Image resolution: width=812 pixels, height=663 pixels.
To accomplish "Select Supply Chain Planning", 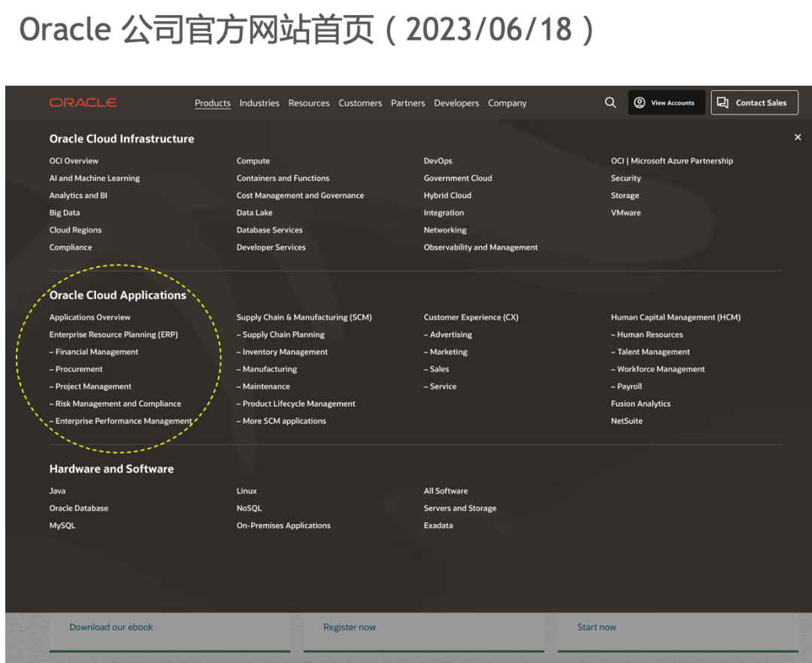I will pyautogui.click(x=280, y=335).
